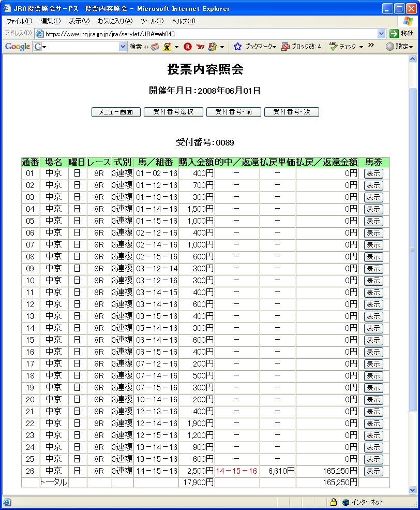Viewport: 420px width, 510px height.
Task: Click the インターネット zone globe icon
Action: 346,502
